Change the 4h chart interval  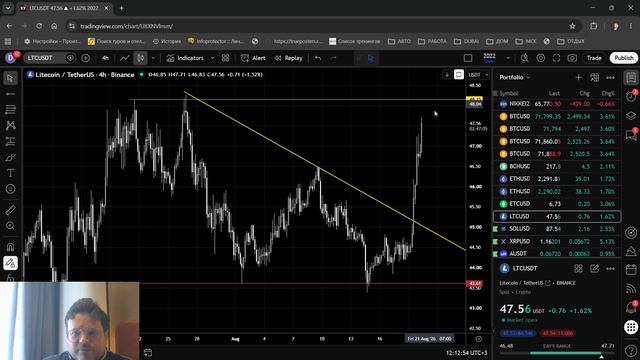coord(105,58)
